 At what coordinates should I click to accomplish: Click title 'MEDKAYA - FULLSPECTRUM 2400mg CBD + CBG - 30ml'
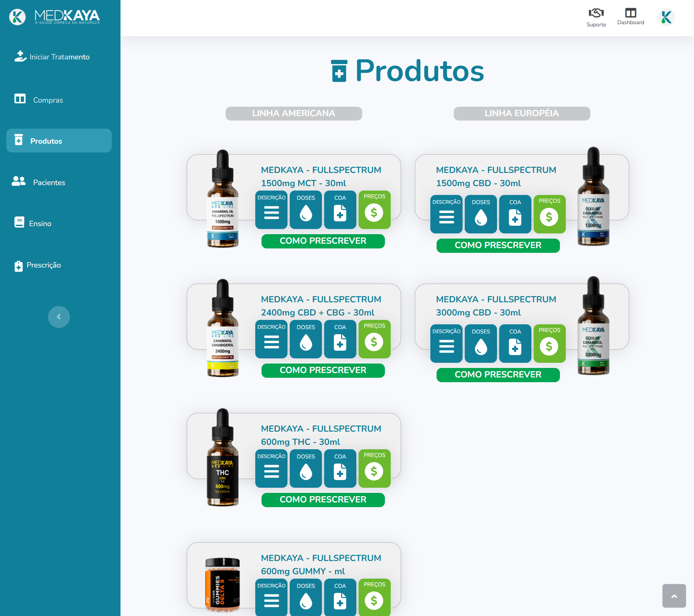(321, 306)
